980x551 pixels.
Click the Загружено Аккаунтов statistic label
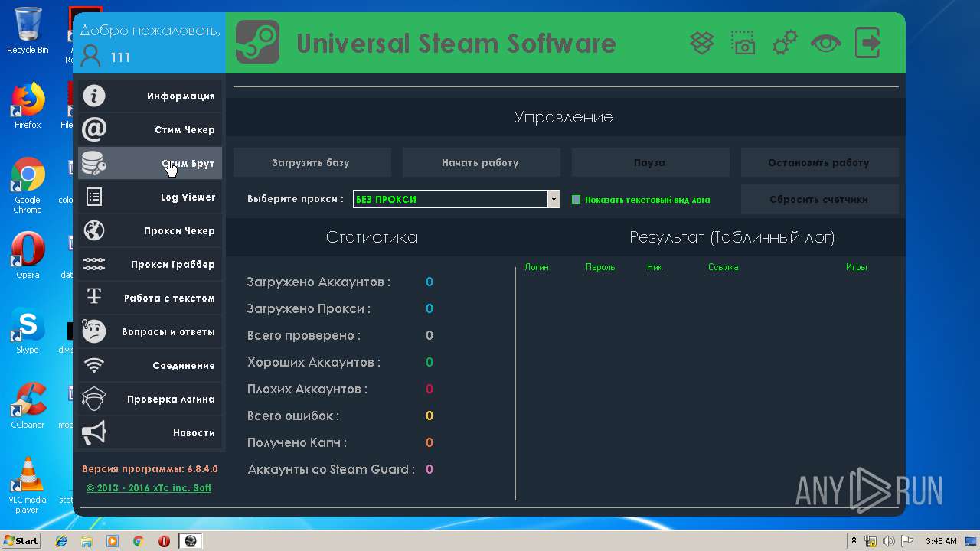(318, 282)
